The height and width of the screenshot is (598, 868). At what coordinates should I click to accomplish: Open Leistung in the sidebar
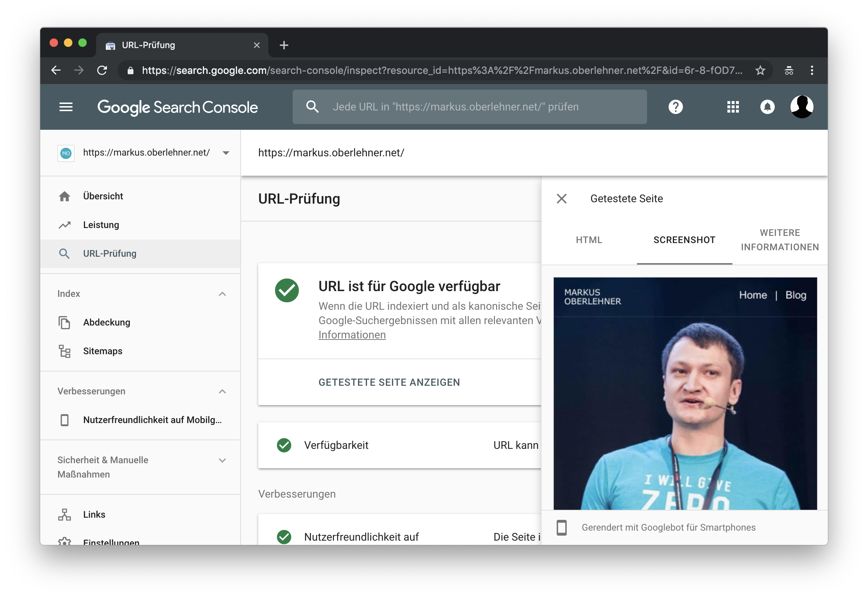(x=140, y=225)
